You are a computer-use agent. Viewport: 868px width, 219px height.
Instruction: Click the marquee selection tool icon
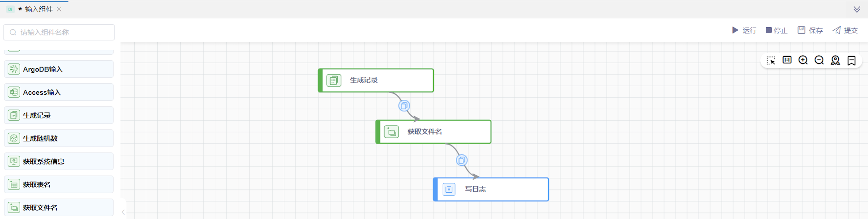click(771, 60)
